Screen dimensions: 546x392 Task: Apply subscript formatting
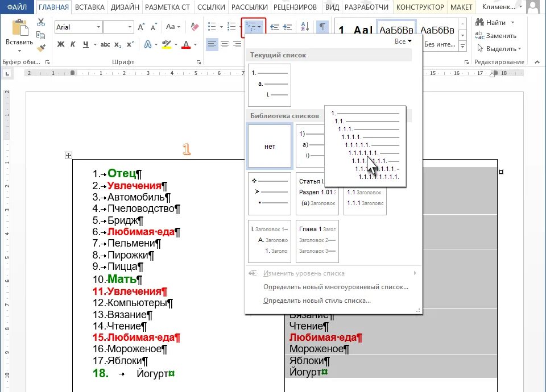tap(118, 44)
